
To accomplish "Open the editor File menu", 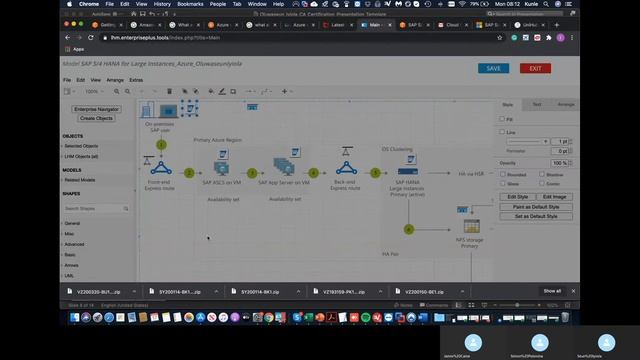I will click(67, 80).
